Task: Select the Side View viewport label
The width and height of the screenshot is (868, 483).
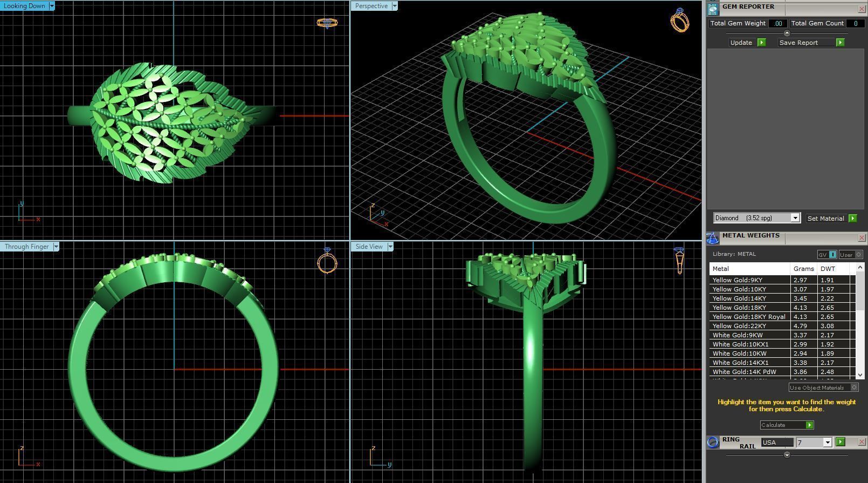Action: tap(369, 247)
